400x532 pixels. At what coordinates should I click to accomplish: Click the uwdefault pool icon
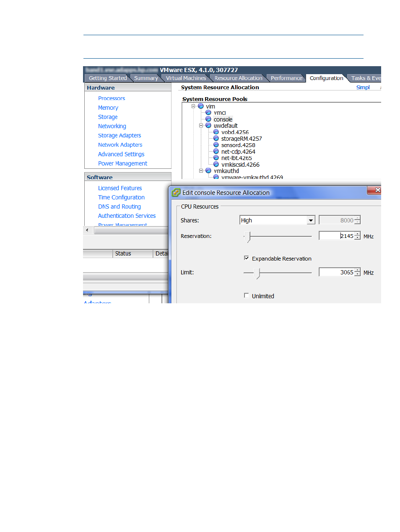(208, 125)
